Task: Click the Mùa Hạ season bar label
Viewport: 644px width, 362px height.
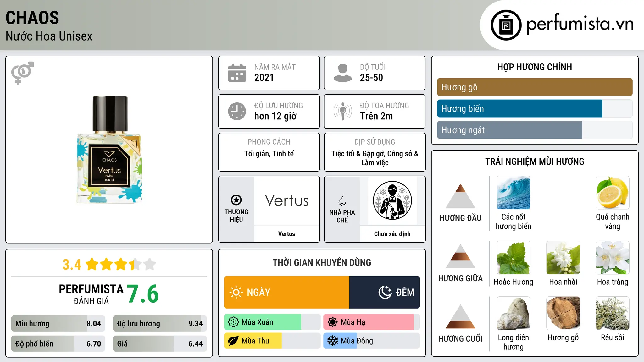Action: click(x=353, y=322)
